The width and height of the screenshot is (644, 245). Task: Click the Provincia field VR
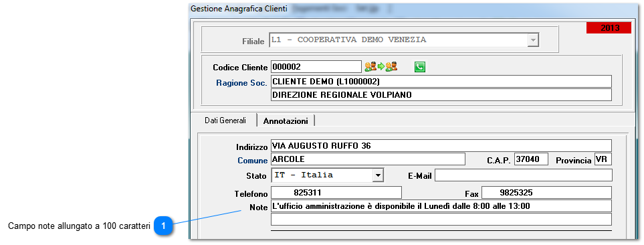coord(603,159)
